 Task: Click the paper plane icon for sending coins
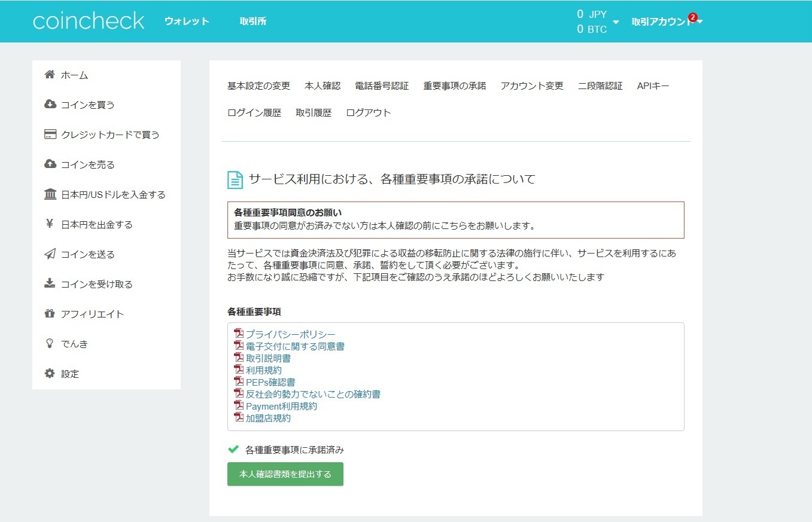point(50,254)
